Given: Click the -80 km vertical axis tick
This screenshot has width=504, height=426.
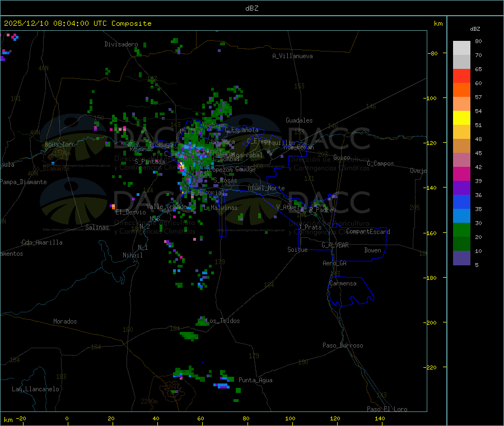Looking at the screenshot, I should click(x=433, y=53).
